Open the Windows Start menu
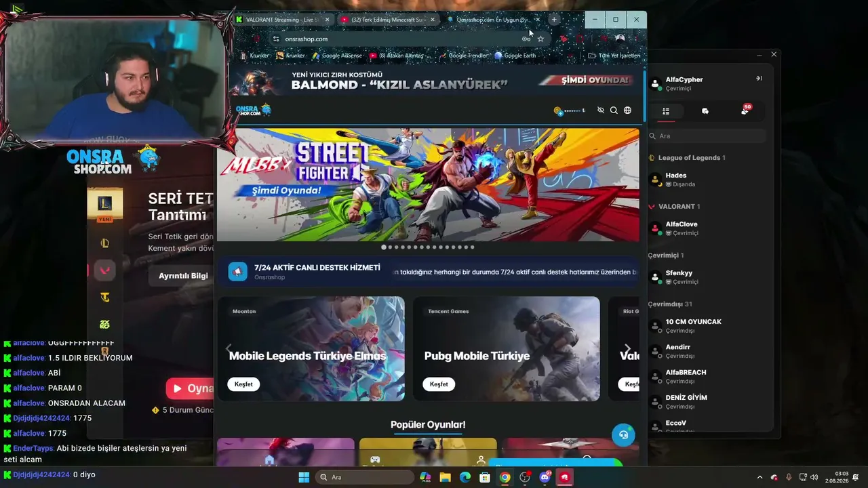This screenshot has width=868, height=488. tap(304, 477)
